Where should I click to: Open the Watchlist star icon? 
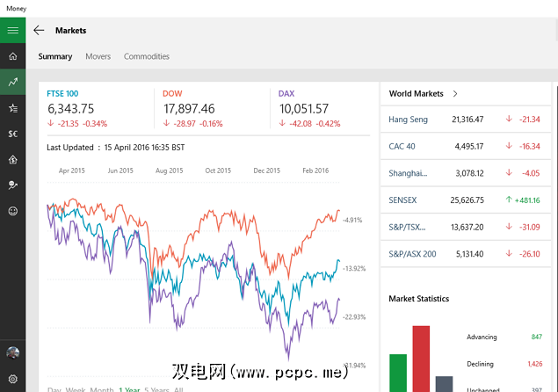pyautogui.click(x=12, y=108)
